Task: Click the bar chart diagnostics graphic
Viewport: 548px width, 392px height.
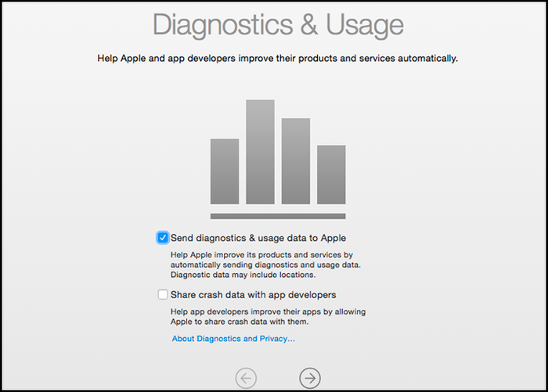Action: pos(278,160)
